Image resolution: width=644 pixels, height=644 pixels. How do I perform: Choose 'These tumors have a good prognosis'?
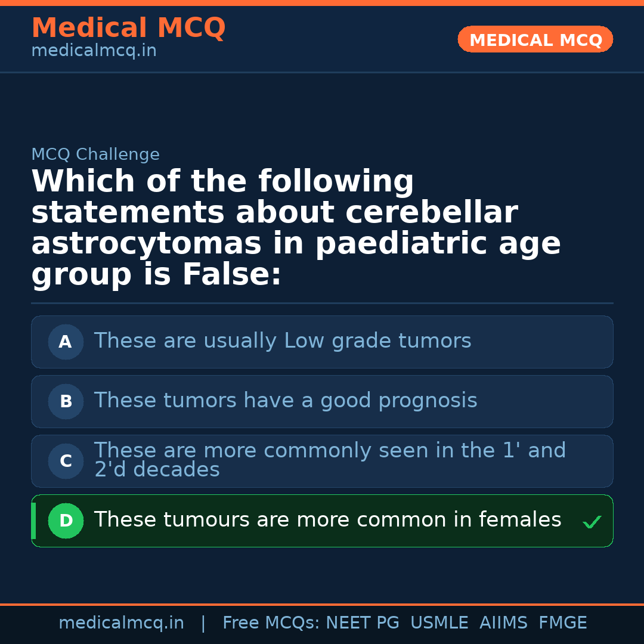click(286, 401)
